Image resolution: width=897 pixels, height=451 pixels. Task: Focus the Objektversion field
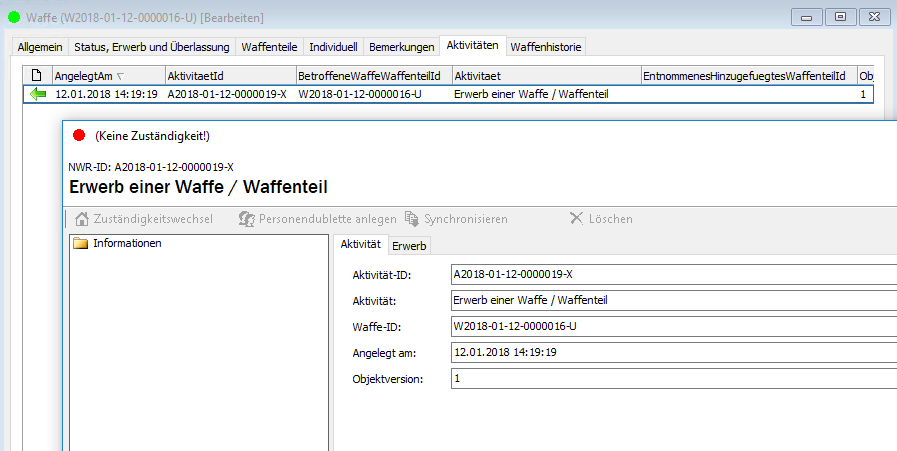click(x=672, y=379)
